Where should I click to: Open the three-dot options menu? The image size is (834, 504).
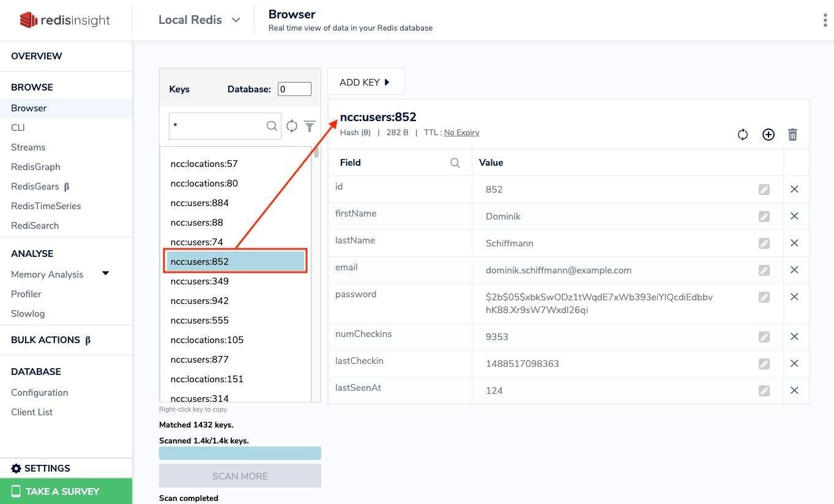point(825,20)
